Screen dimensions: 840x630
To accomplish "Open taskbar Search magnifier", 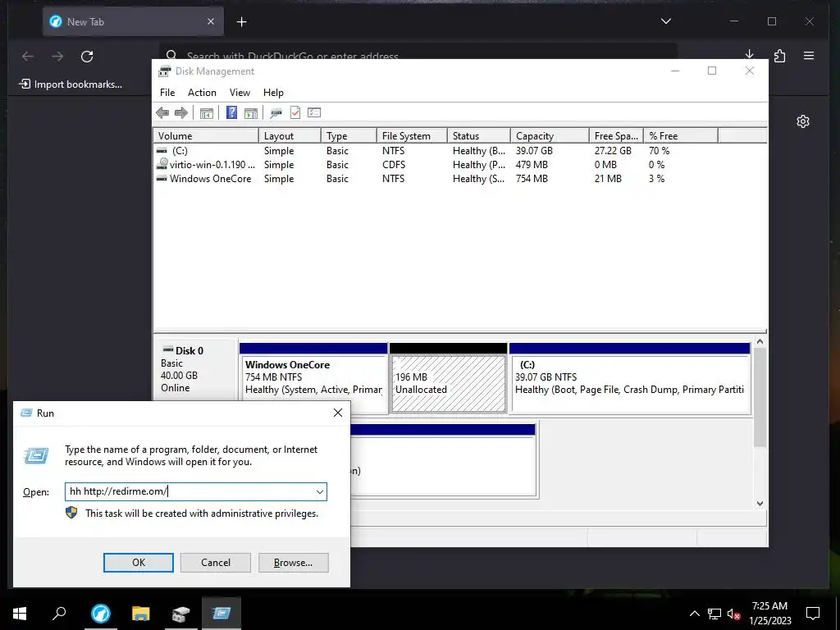I will [x=59, y=614].
